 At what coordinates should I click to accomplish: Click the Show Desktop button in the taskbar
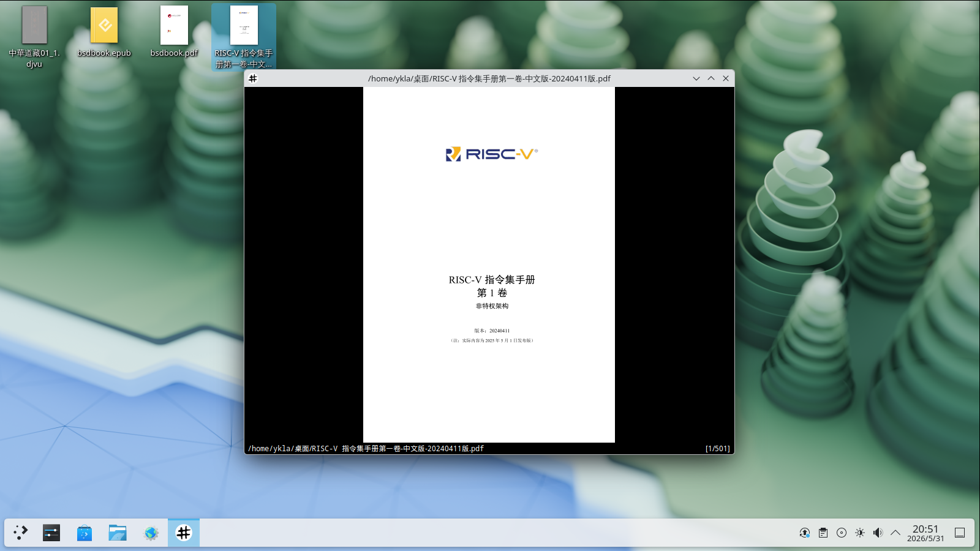click(960, 533)
